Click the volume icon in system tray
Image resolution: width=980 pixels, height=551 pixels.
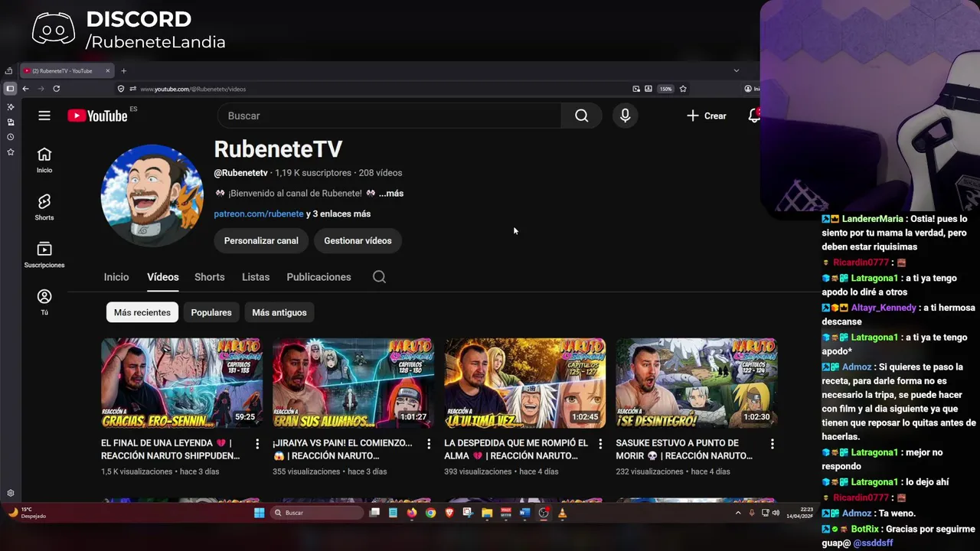(776, 513)
